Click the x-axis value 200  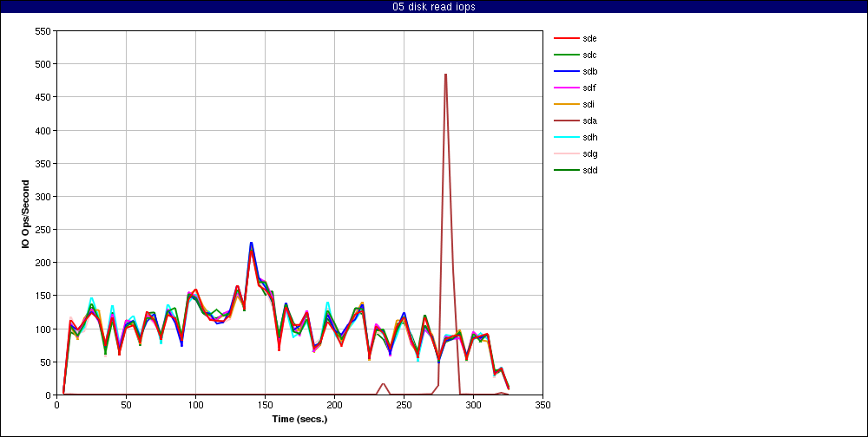click(334, 405)
